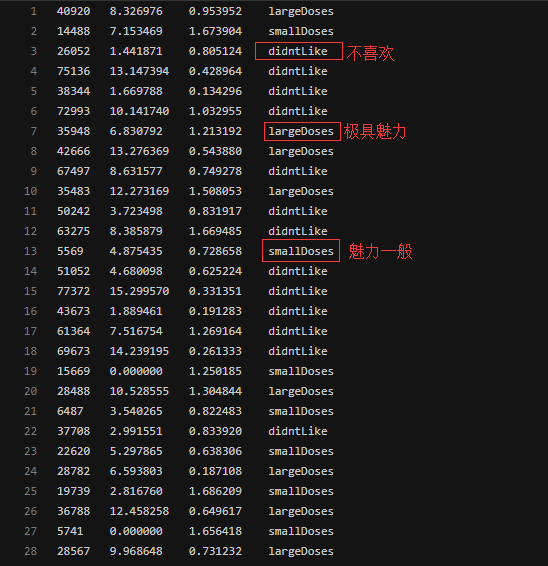Click largeDoses label on line 7

click(301, 131)
